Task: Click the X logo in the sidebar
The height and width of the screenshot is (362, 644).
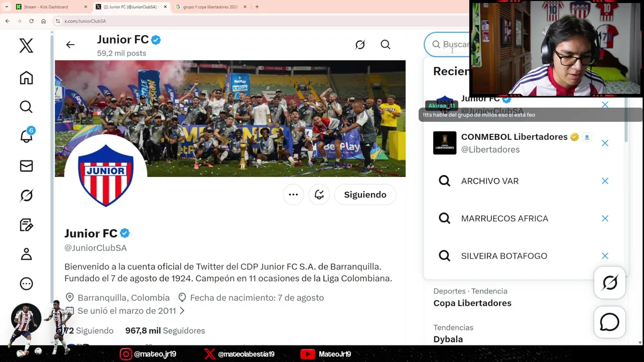Action: [26, 46]
